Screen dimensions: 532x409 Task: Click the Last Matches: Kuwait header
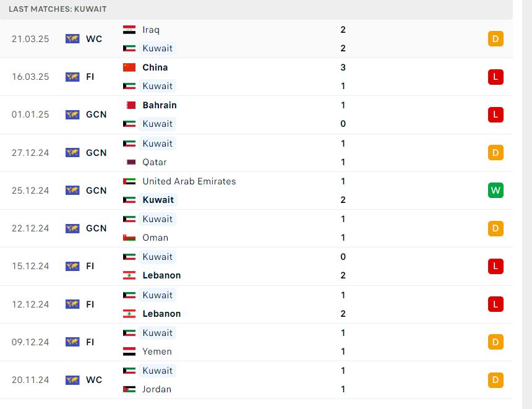pos(58,9)
